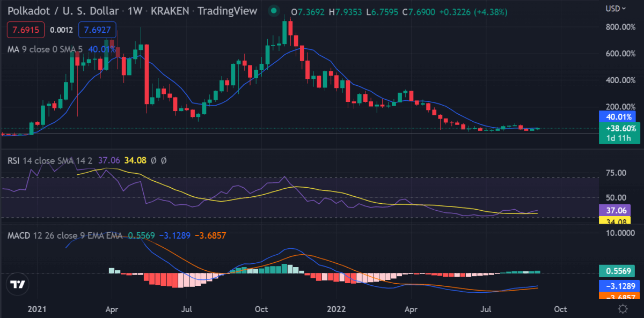Select the MACD 12 26 indicator legend
The image size is (644, 318).
[x=65, y=236]
